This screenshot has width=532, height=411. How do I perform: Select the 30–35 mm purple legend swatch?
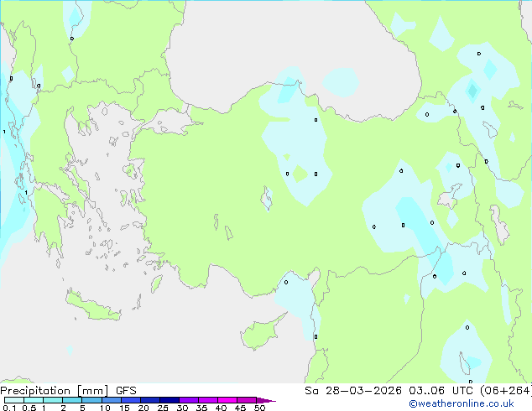pos(189,400)
